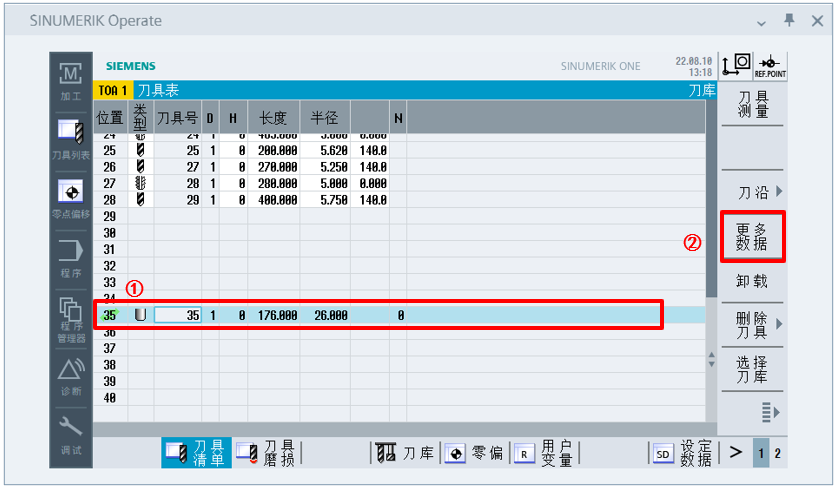838x487 pixels.
Task: Switch to the 刀具清单 tab
Action: coord(196,453)
